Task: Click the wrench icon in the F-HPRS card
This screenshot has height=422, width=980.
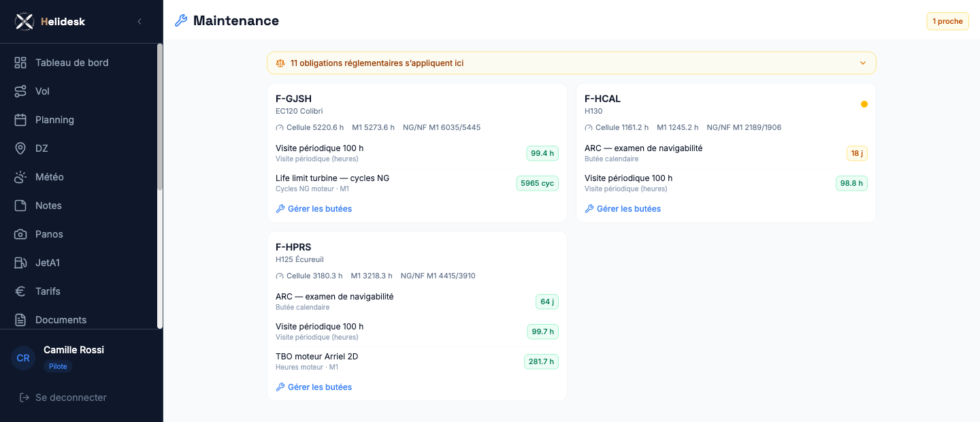Action: click(280, 387)
